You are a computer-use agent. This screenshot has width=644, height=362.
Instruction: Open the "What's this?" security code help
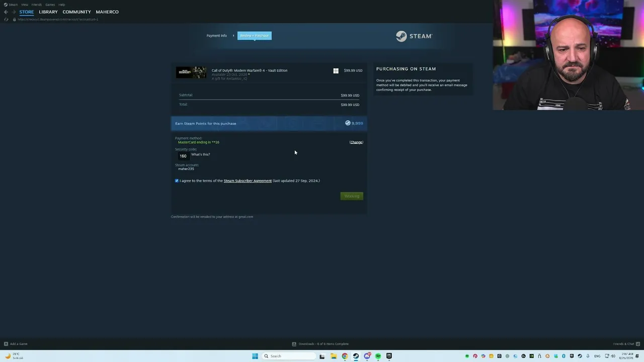[x=201, y=154]
